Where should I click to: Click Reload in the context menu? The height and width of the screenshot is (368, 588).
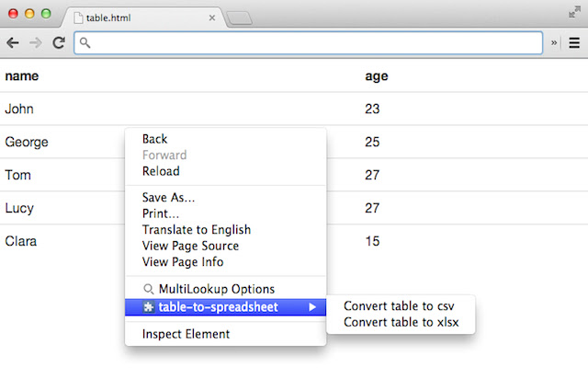pyautogui.click(x=161, y=171)
